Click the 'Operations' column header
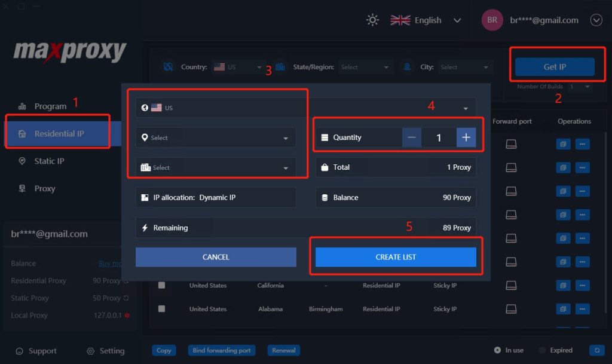This screenshot has height=364, width=612. 574,121
